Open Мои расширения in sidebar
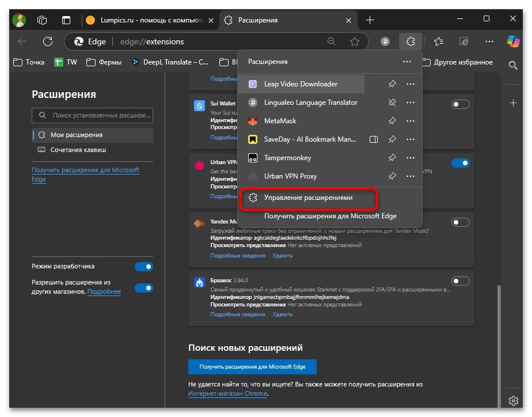The width and height of the screenshot is (532, 417). click(x=92, y=135)
